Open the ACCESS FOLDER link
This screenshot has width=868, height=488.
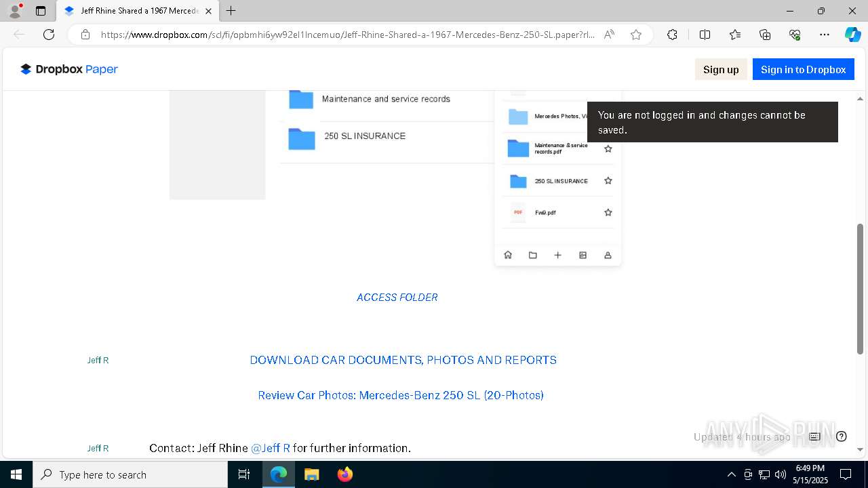[x=397, y=297]
